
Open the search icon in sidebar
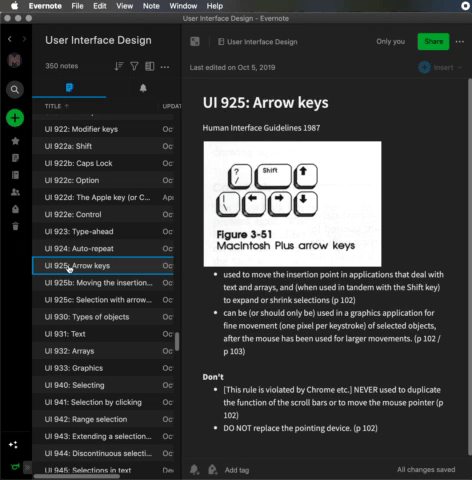coord(15,89)
